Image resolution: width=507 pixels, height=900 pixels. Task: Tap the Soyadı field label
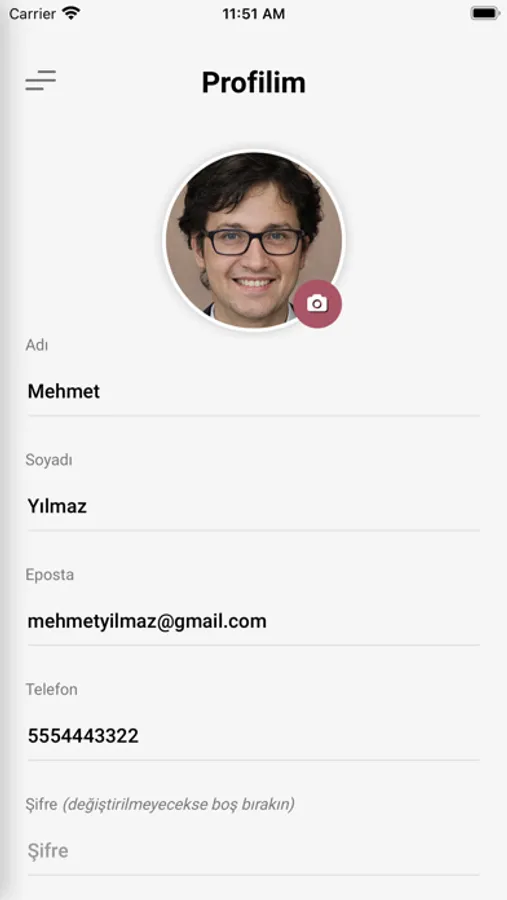[49, 460]
